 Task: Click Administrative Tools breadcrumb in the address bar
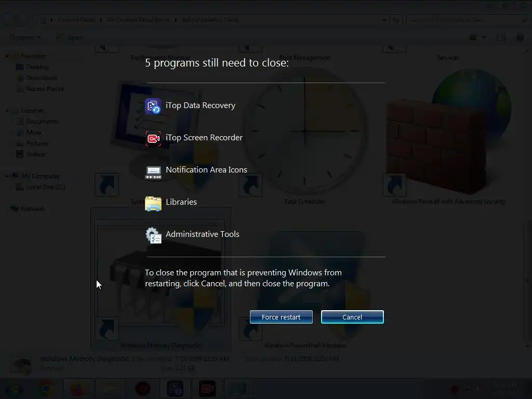pyautogui.click(x=210, y=20)
